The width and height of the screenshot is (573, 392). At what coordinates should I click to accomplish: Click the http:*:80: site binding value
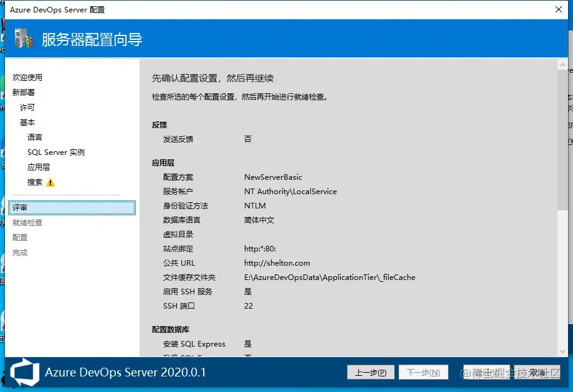tap(260, 248)
